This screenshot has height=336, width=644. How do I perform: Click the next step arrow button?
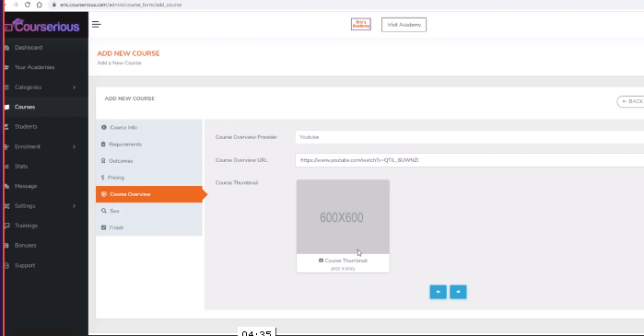click(458, 292)
